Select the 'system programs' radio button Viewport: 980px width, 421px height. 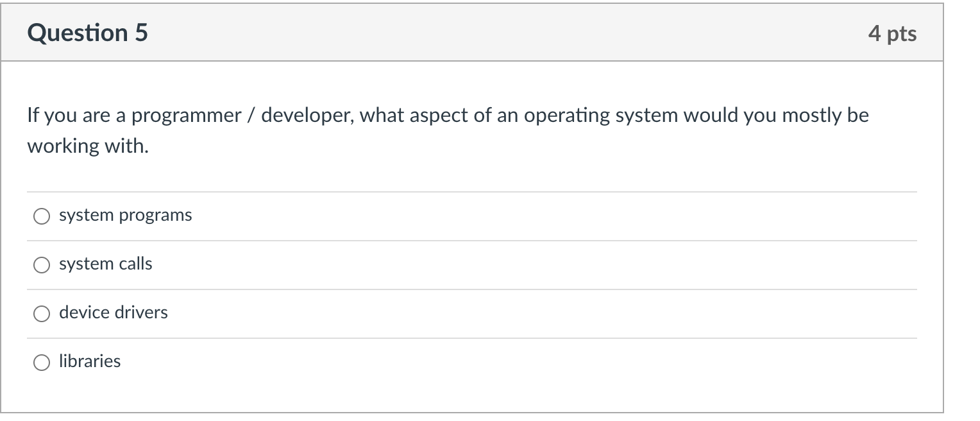point(41,216)
